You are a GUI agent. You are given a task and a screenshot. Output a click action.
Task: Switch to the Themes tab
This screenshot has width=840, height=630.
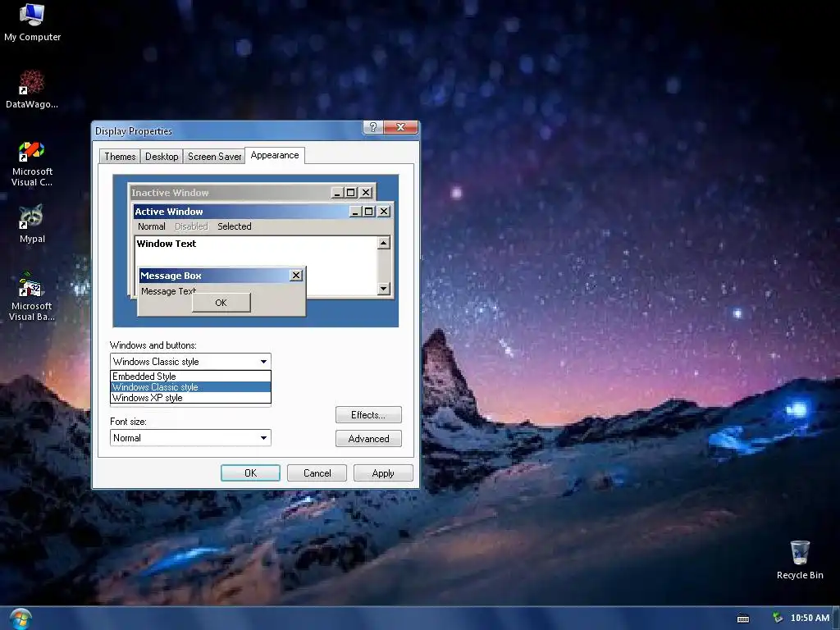(120, 157)
